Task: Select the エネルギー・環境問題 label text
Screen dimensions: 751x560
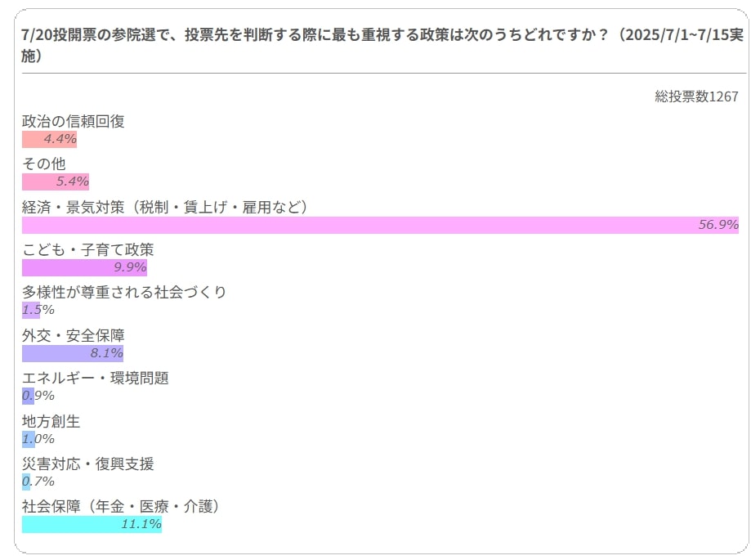Action: pos(96,379)
